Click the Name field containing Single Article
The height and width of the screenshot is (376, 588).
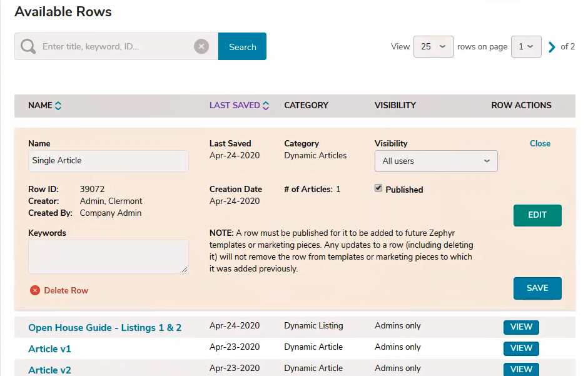[x=108, y=161]
